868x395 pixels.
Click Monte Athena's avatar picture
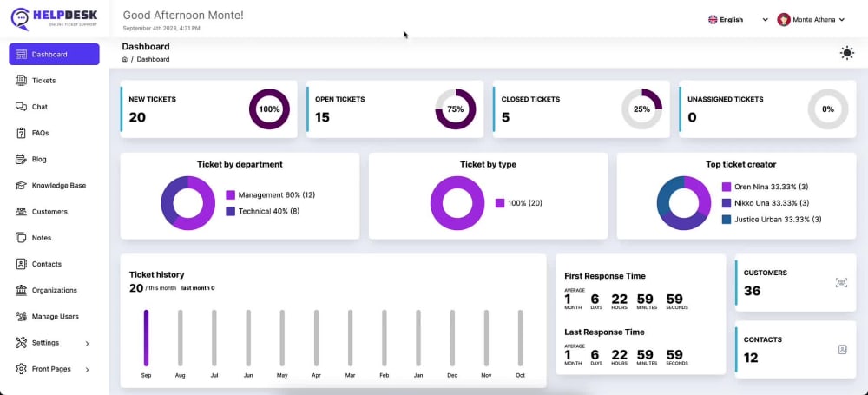783,19
